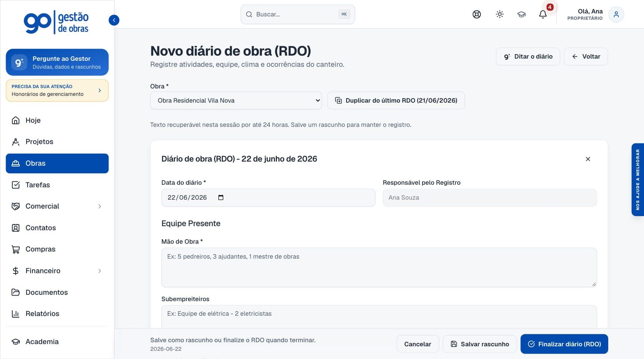The height and width of the screenshot is (359, 644).
Task: Open the graduation cap academy icon in header
Action: pyautogui.click(x=521, y=15)
